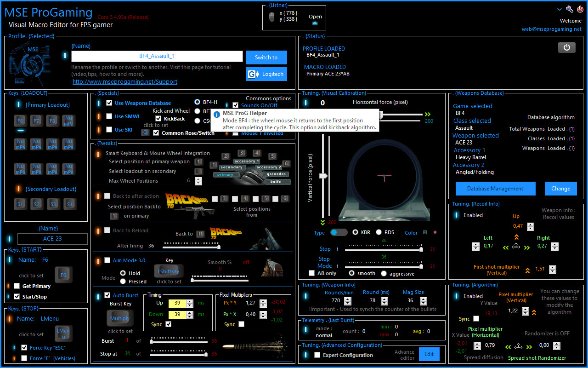Click the gray power button in Status panel
Image resolution: width=588 pixels, height=368 pixels.
[567, 47]
